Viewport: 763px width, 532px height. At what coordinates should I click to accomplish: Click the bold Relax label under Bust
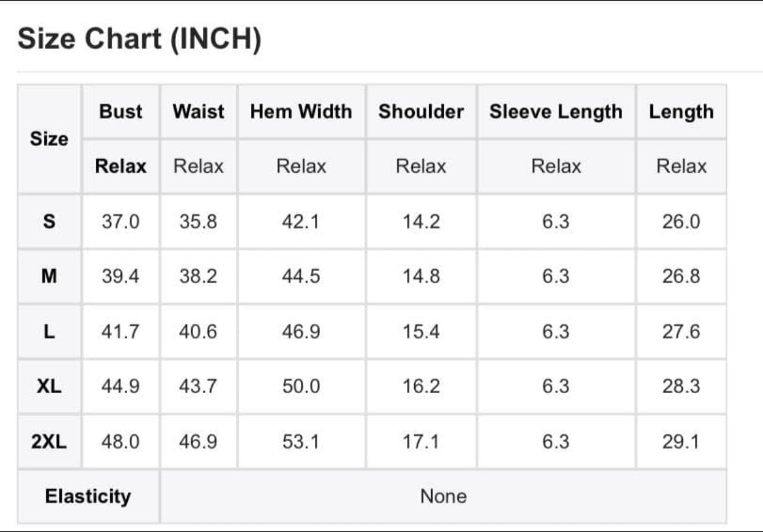[121, 166]
